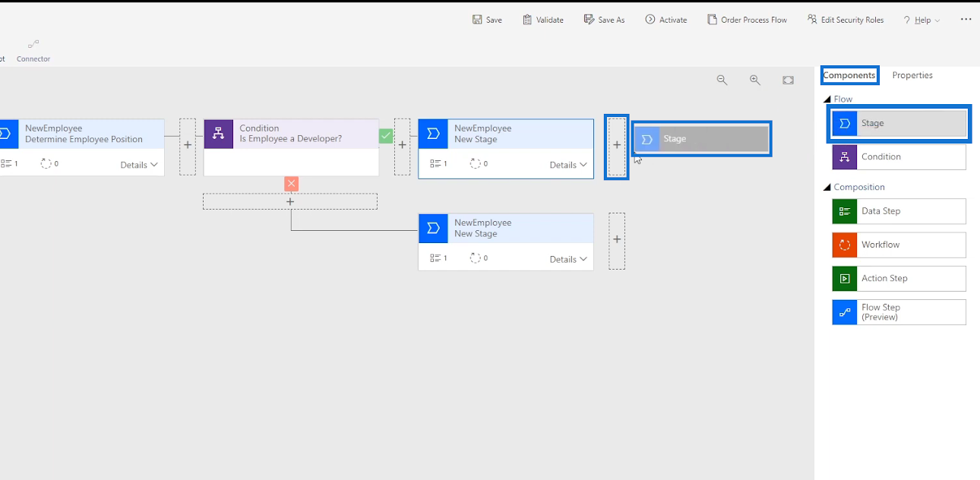Select the Action Step component
The width and height of the screenshot is (980, 480).
(899, 278)
